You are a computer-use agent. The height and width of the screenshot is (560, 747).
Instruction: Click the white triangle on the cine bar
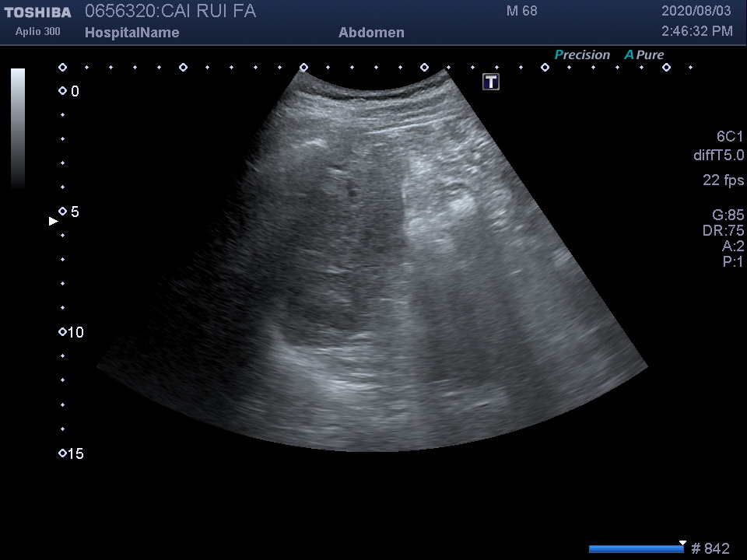tap(682, 543)
